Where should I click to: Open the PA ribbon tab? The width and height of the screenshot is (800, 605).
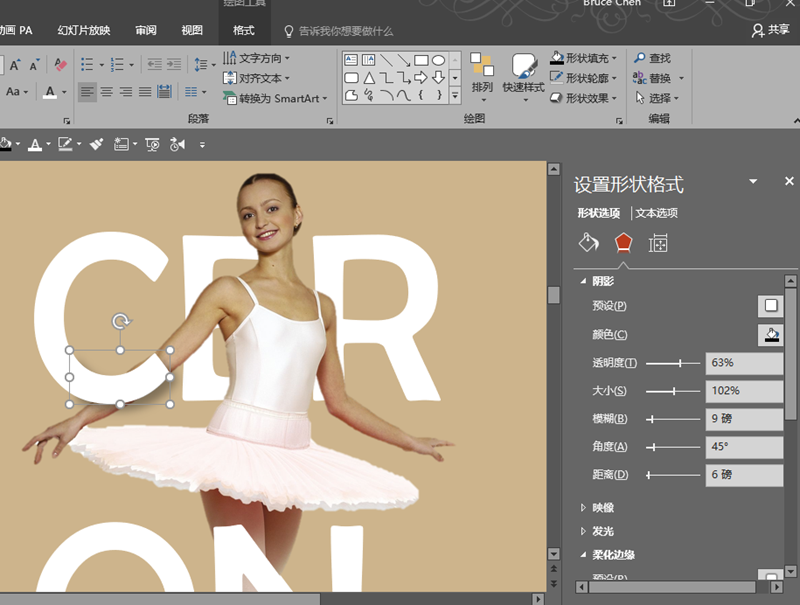point(17,31)
